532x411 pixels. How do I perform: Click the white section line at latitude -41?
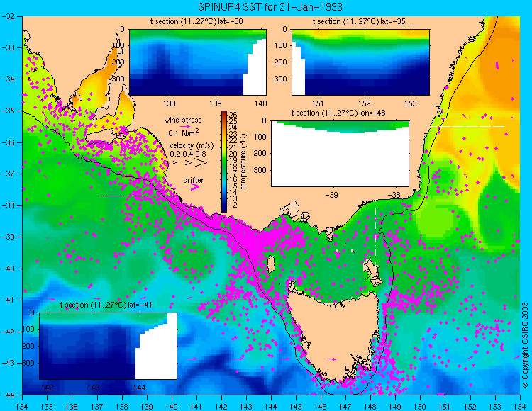[x=253, y=300]
